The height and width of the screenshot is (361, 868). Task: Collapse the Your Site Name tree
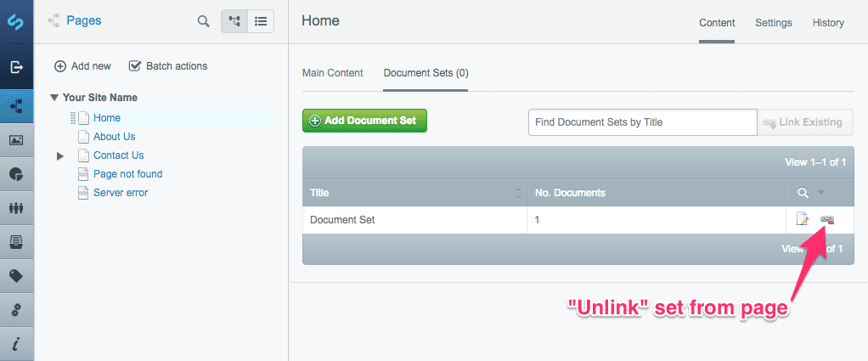click(x=54, y=98)
